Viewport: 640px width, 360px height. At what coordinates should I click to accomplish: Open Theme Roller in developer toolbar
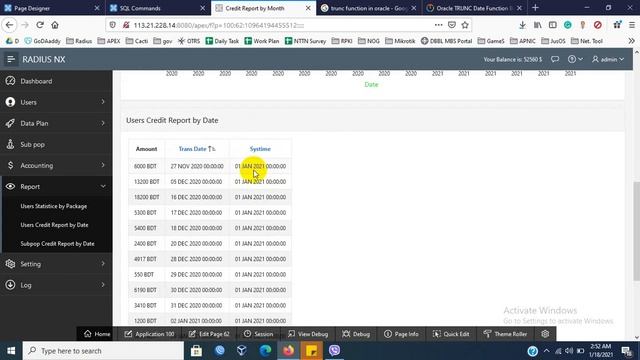point(505,334)
